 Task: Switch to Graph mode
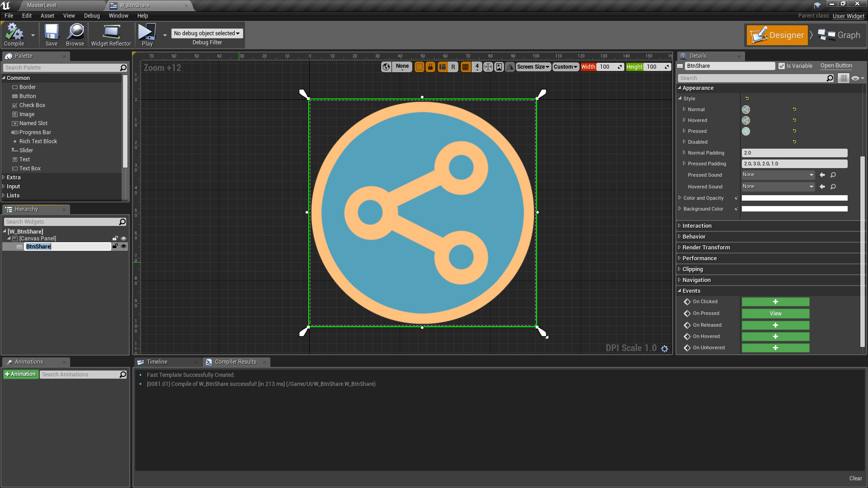point(840,35)
